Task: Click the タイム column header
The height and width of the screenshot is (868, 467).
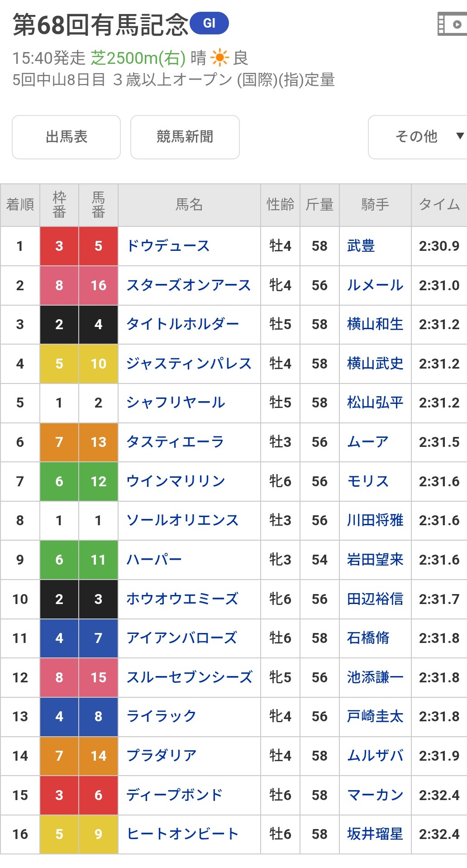Action: (x=438, y=205)
